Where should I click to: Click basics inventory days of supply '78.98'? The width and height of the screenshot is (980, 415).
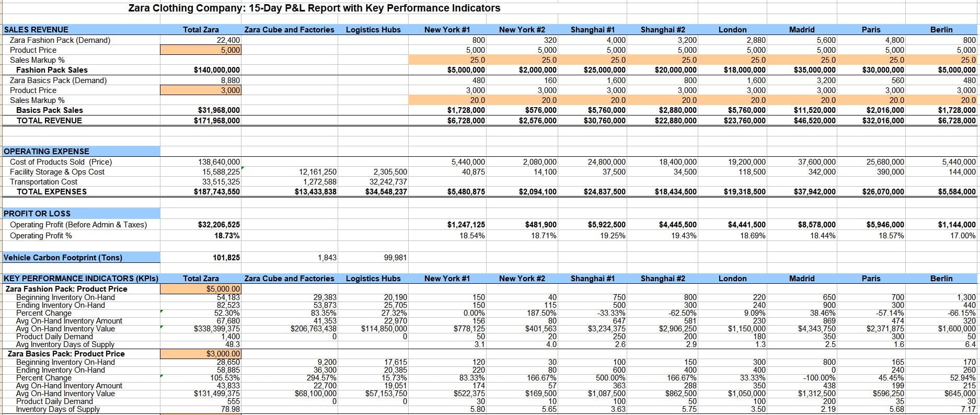230,409
